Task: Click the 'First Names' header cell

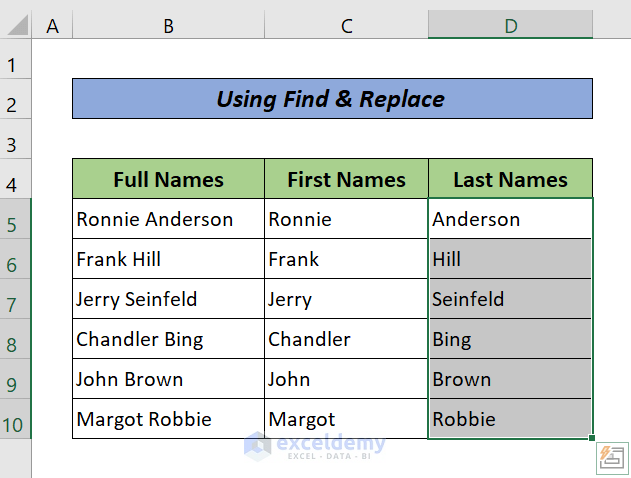Action: [346, 180]
